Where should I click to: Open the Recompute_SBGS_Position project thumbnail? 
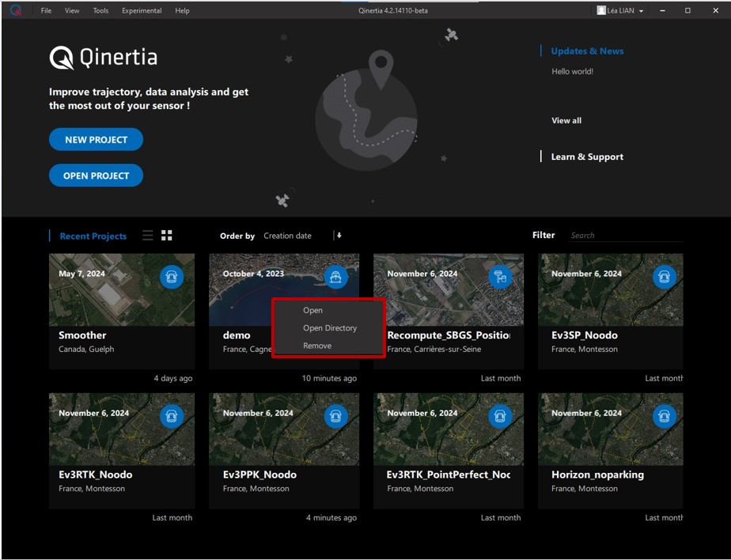(449, 289)
